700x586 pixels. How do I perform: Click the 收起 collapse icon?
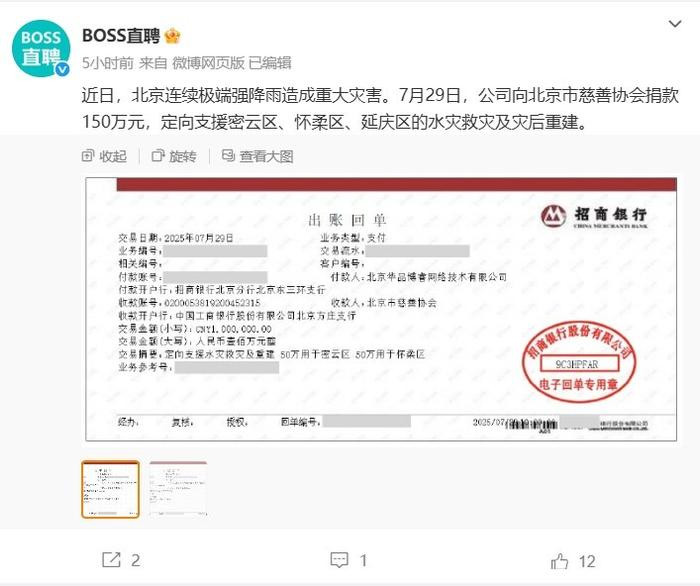(x=88, y=156)
